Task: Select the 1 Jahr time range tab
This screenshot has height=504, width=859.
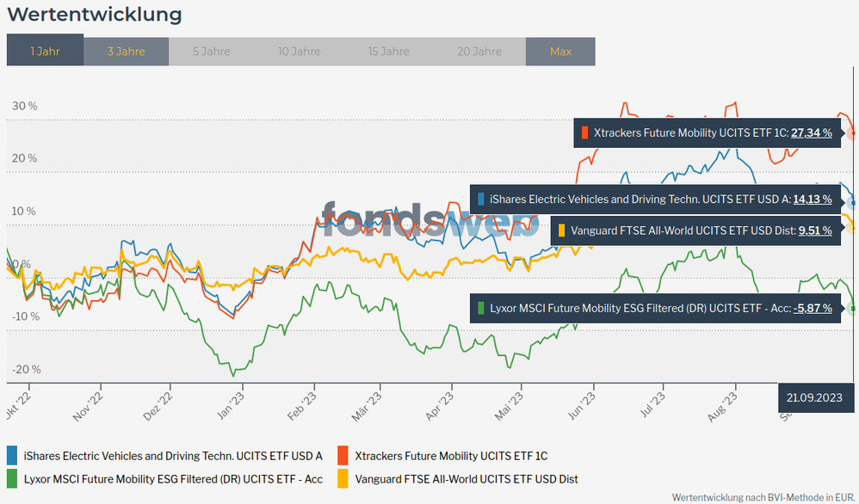Action: pos(45,52)
